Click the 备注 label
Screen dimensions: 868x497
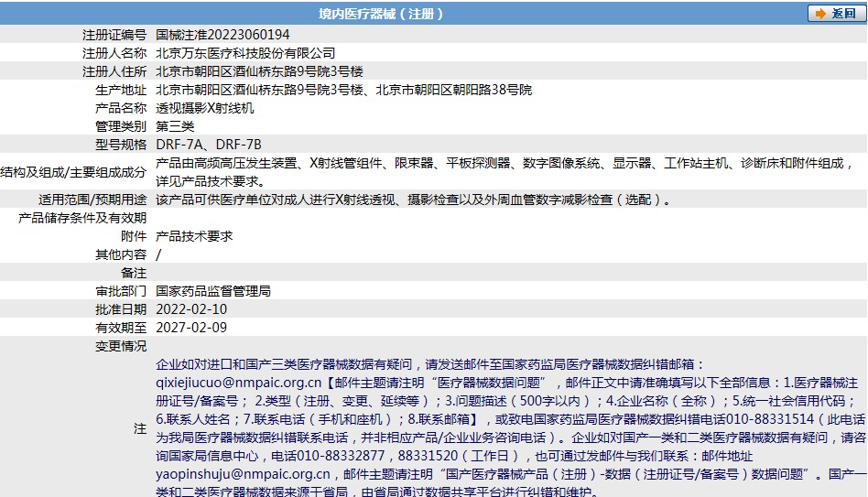pyautogui.click(x=134, y=273)
